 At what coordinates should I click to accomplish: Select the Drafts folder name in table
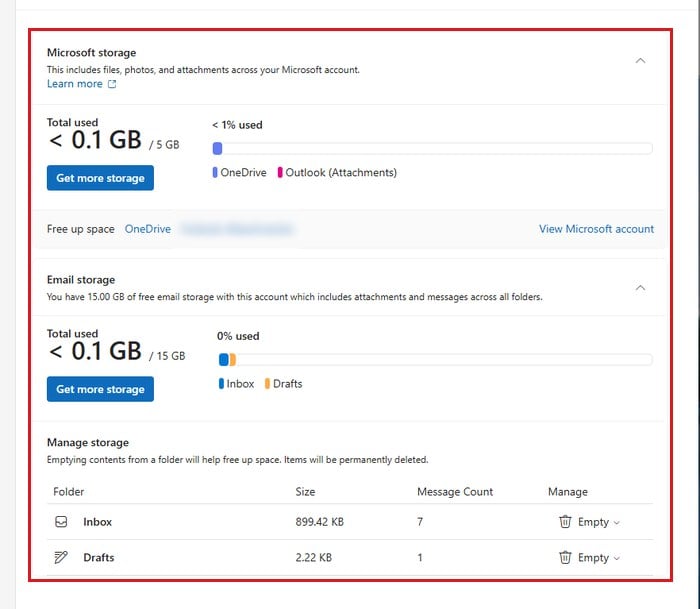[x=99, y=557]
